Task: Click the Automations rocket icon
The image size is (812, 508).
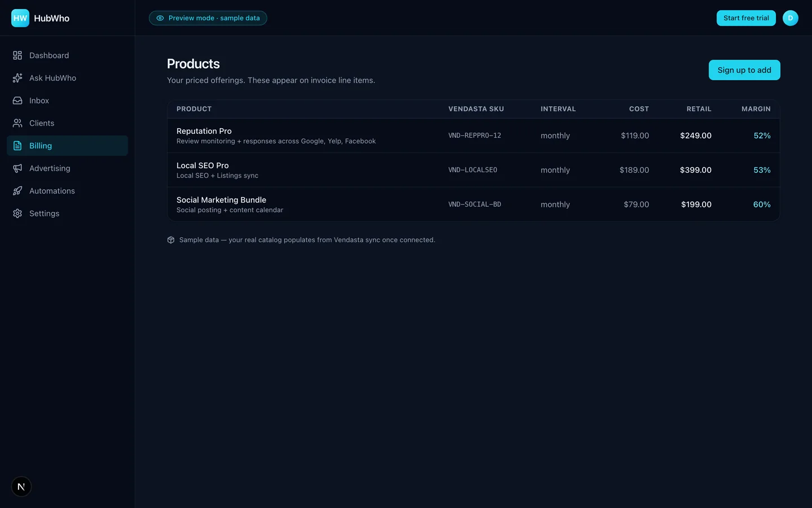Action: point(17,191)
